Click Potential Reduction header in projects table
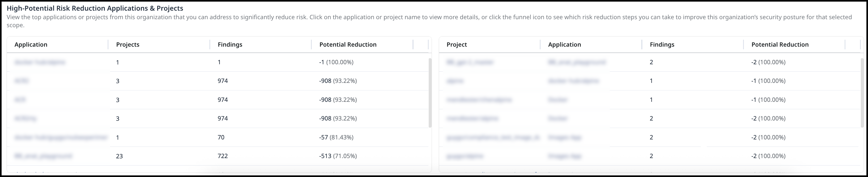 (780, 45)
